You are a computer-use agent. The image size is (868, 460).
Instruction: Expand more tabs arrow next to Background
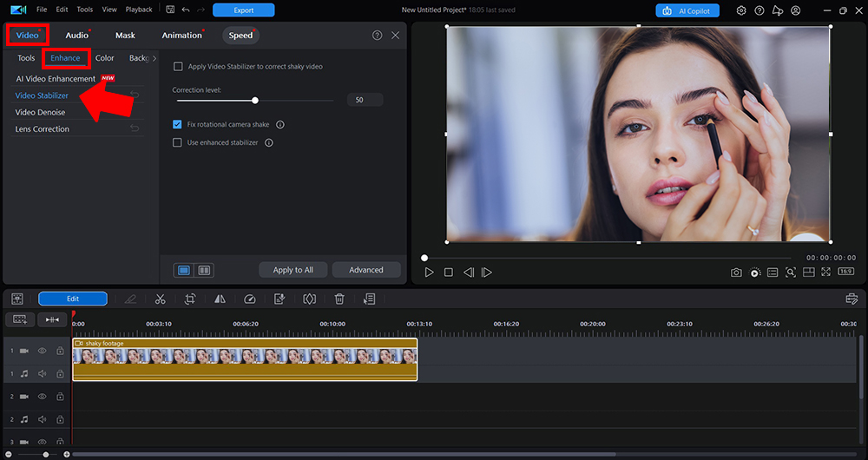click(155, 59)
